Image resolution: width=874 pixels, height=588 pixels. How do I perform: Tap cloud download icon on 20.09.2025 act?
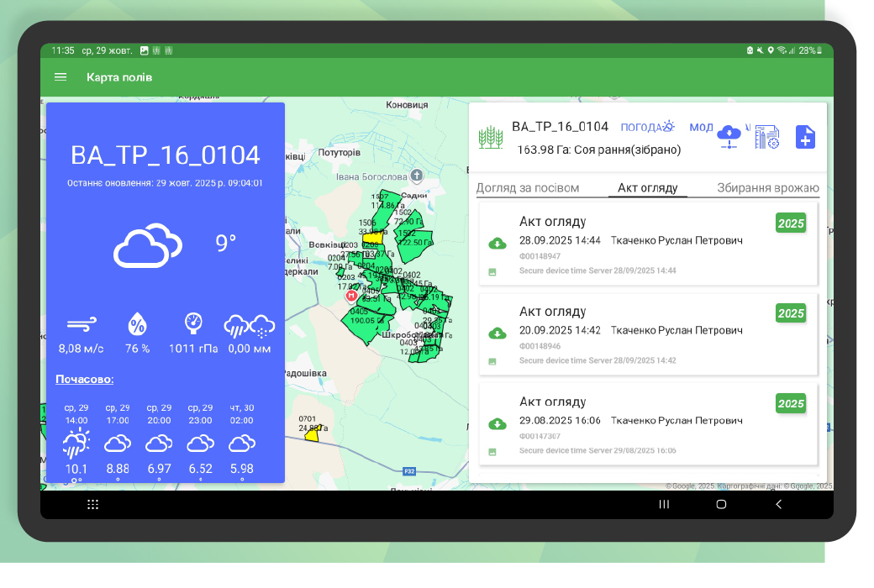[x=498, y=333]
